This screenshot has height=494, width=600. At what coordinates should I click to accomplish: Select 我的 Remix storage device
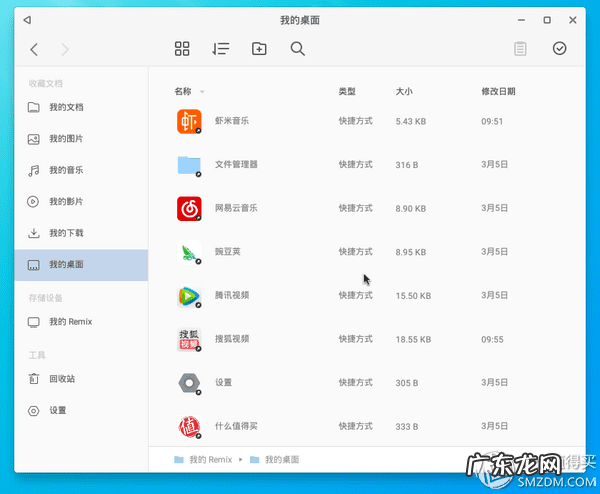[x=70, y=322]
